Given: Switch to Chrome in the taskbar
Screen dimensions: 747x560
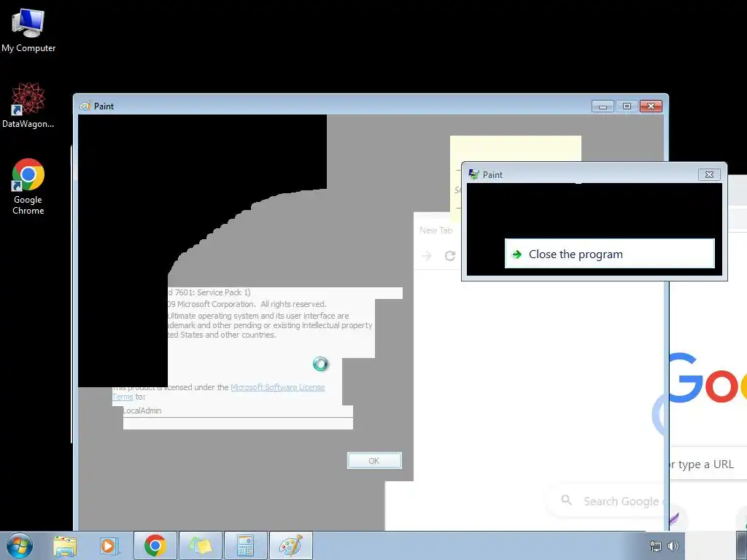Looking at the screenshot, I should [x=155, y=545].
